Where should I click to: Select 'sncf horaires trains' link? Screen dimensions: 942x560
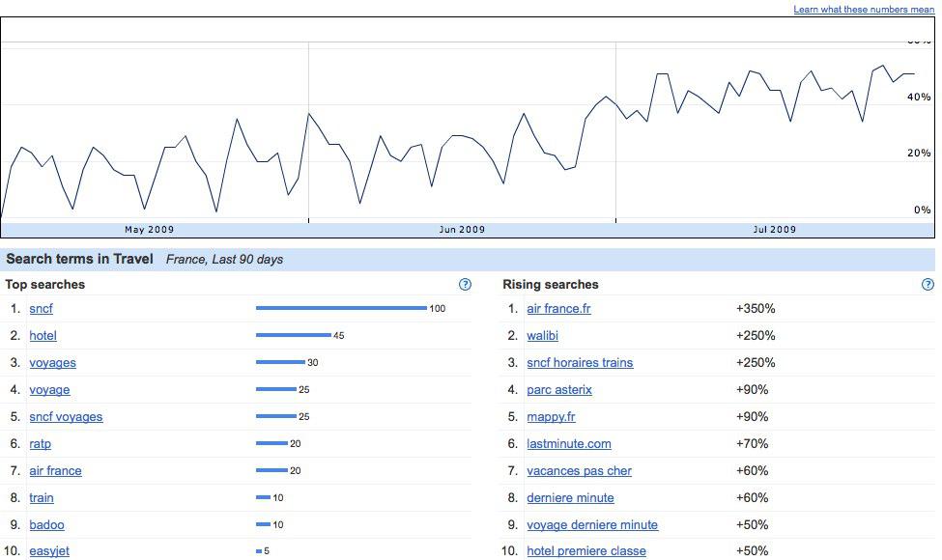click(x=580, y=362)
